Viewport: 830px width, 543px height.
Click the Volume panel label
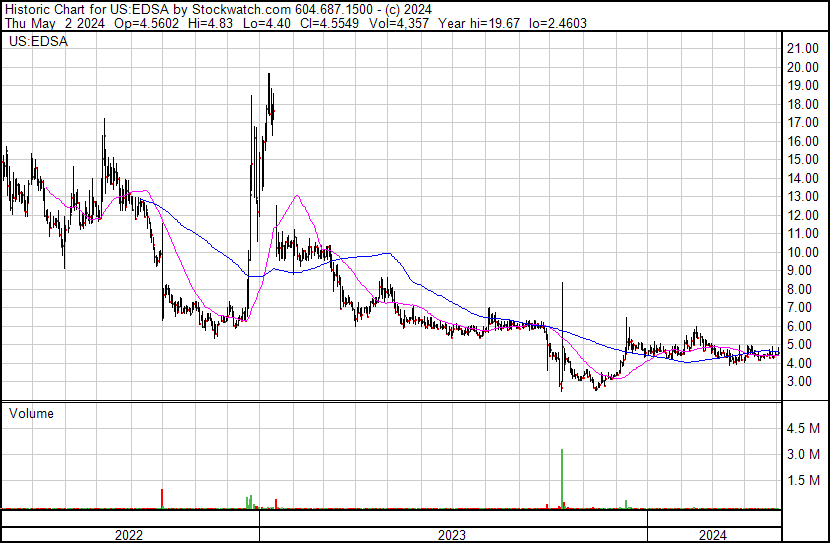[32, 413]
